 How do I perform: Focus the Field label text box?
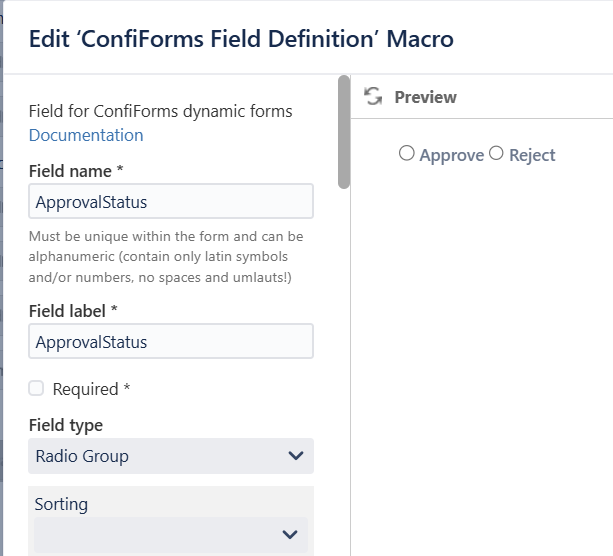[x=171, y=342]
